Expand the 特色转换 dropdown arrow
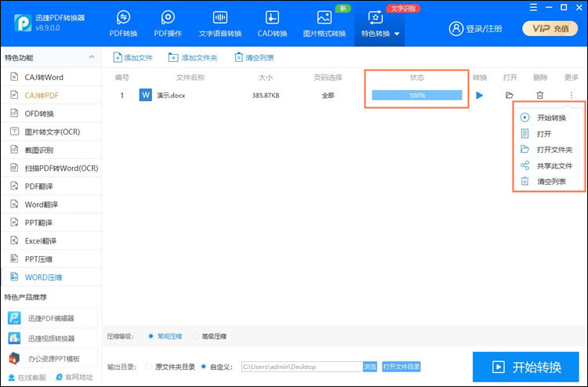588x387 pixels. click(x=397, y=34)
